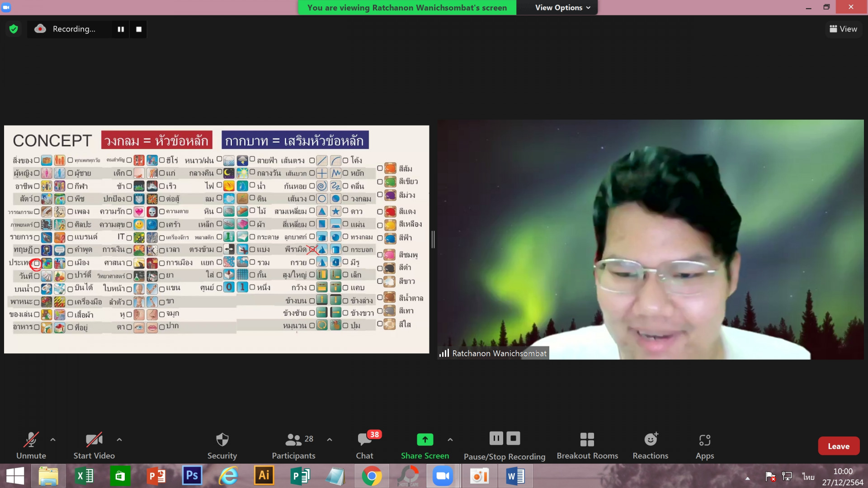
Task: Open the View layout menu
Action: 843,29
